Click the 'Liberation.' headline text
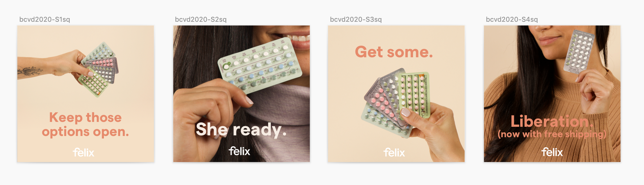Viewport: 644px width, 185px height. point(552,121)
